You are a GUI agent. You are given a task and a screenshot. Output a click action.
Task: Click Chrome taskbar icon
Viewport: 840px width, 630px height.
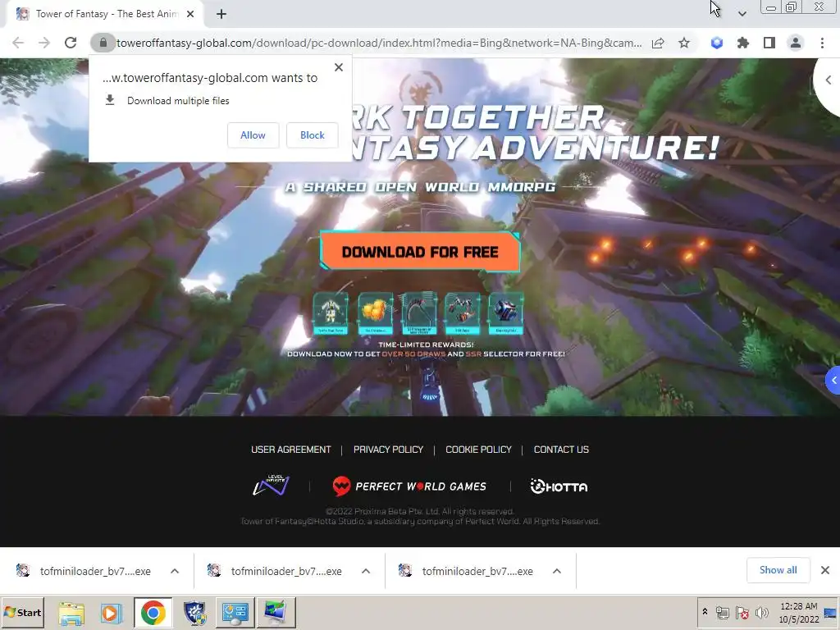[153, 613]
